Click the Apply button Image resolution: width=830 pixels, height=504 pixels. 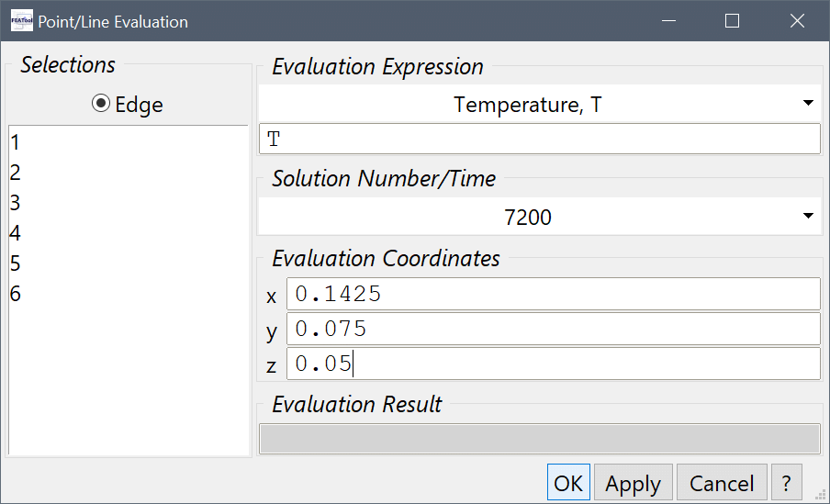coord(633,483)
